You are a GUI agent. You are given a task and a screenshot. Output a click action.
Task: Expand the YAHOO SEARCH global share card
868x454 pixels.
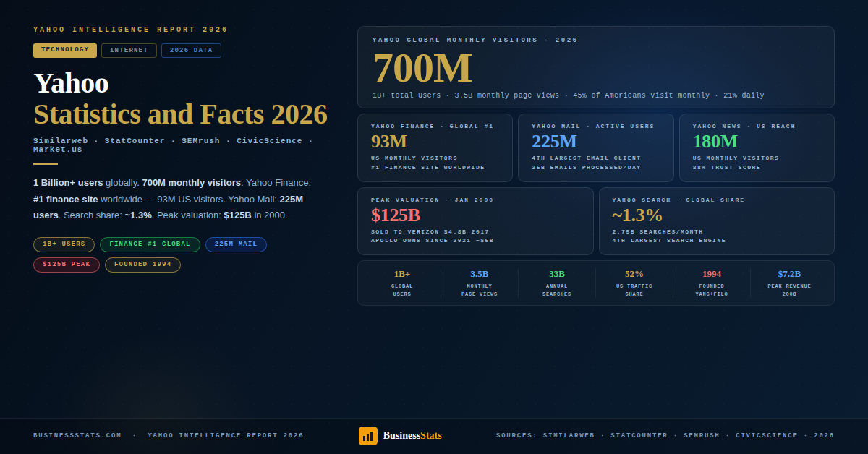pyautogui.click(x=716, y=220)
